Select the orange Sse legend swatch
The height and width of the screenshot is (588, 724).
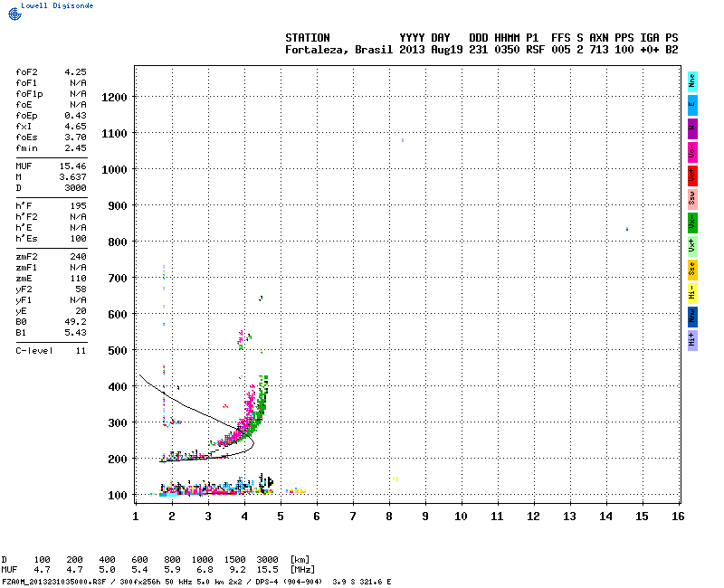(x=692, y=270)
